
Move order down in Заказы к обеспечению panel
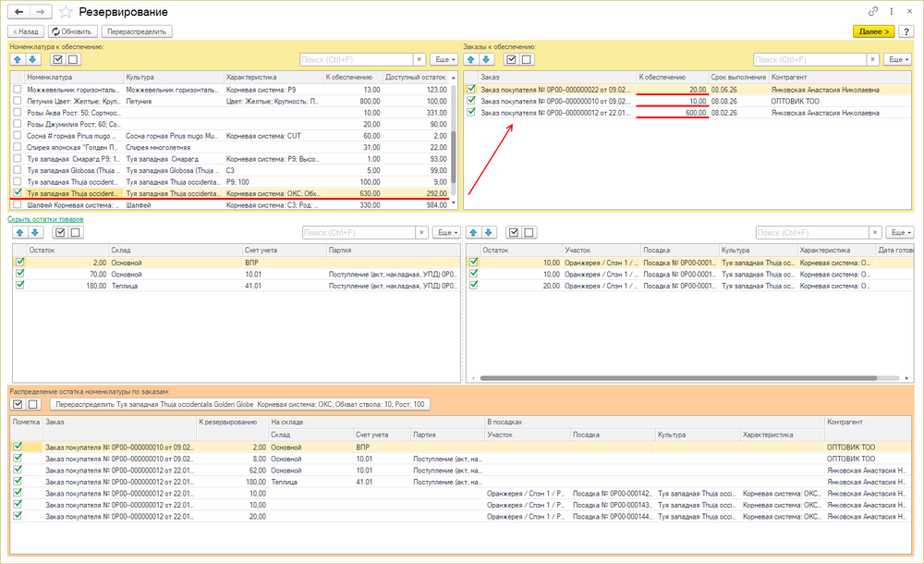point(486,59)
